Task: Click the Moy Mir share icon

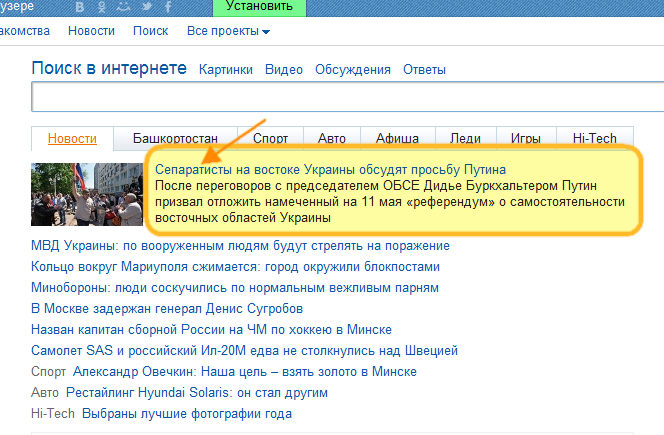Action: [x=124, y=6]
